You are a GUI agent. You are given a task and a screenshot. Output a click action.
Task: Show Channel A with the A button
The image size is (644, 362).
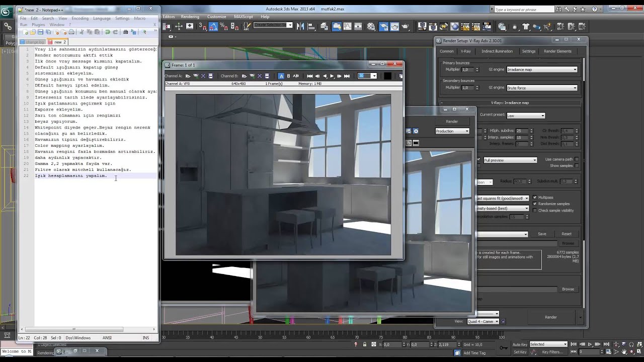281,76
